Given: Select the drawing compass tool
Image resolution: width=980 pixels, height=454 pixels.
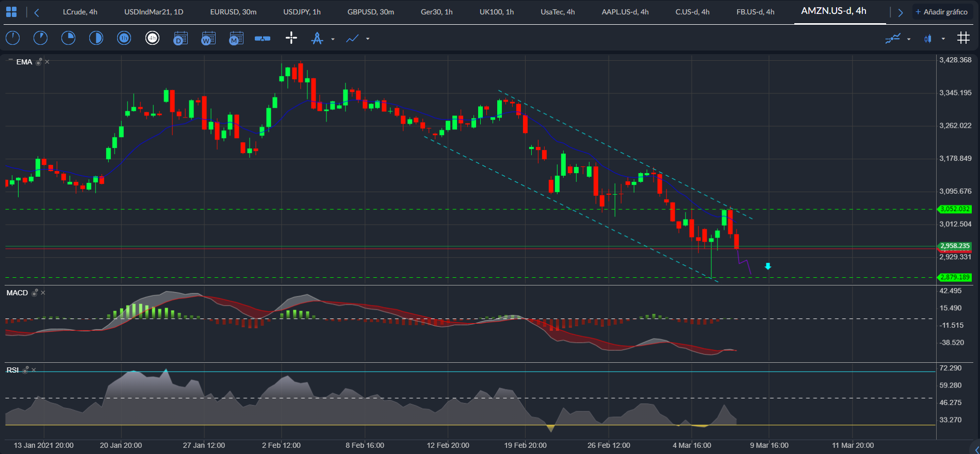Looking at the screenshot, I should tap(317, 38).
